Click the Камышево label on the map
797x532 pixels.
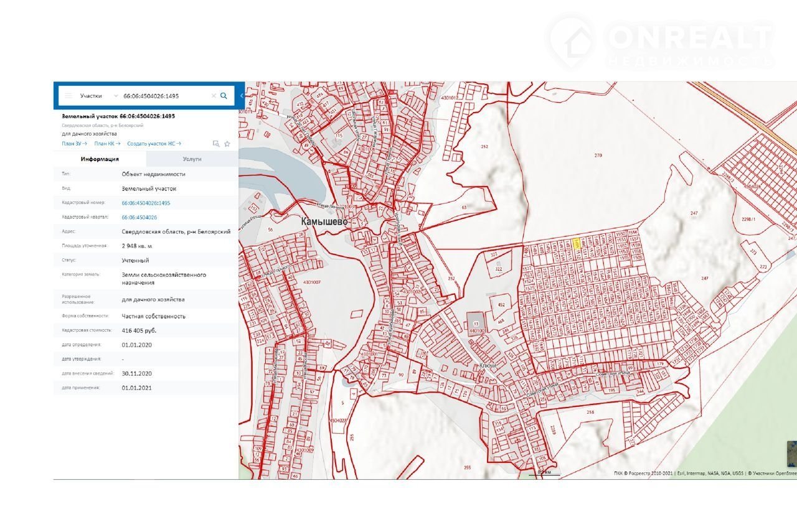324,222
